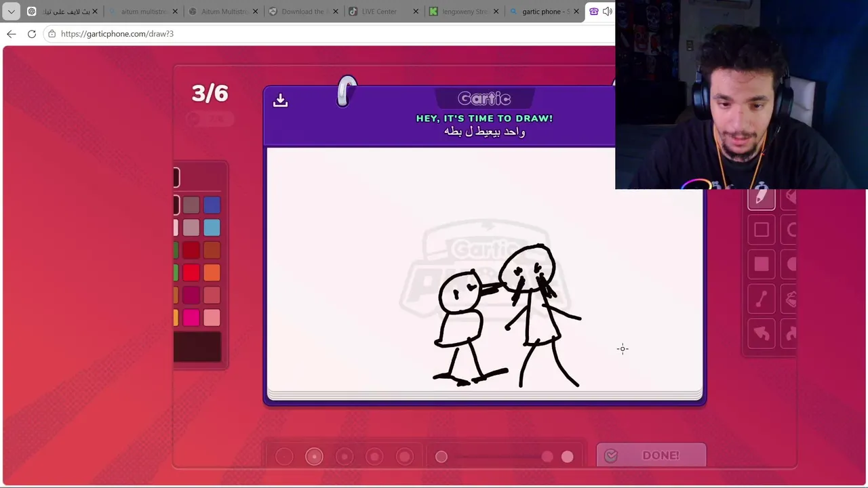Pick the light blue color swatch

point(212,228)
